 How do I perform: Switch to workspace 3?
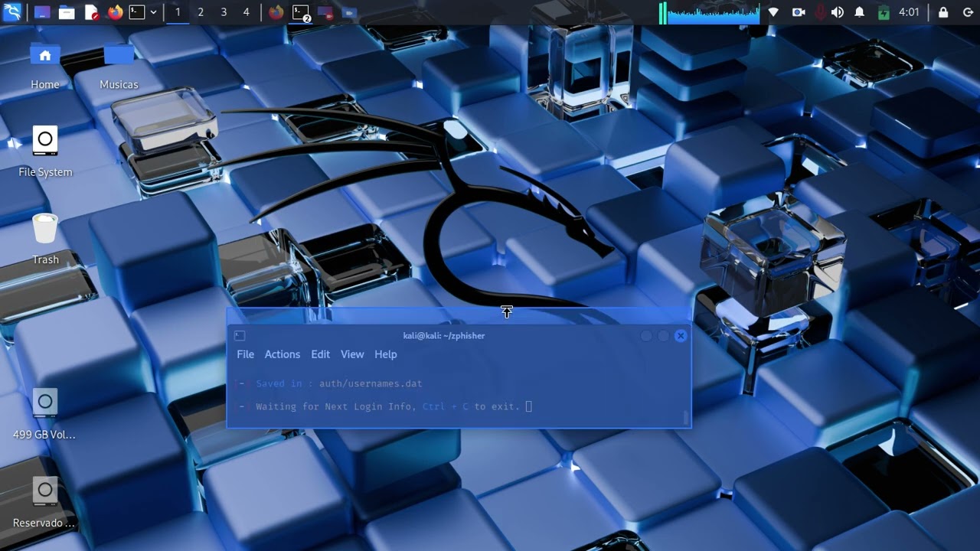coord(224,12)
